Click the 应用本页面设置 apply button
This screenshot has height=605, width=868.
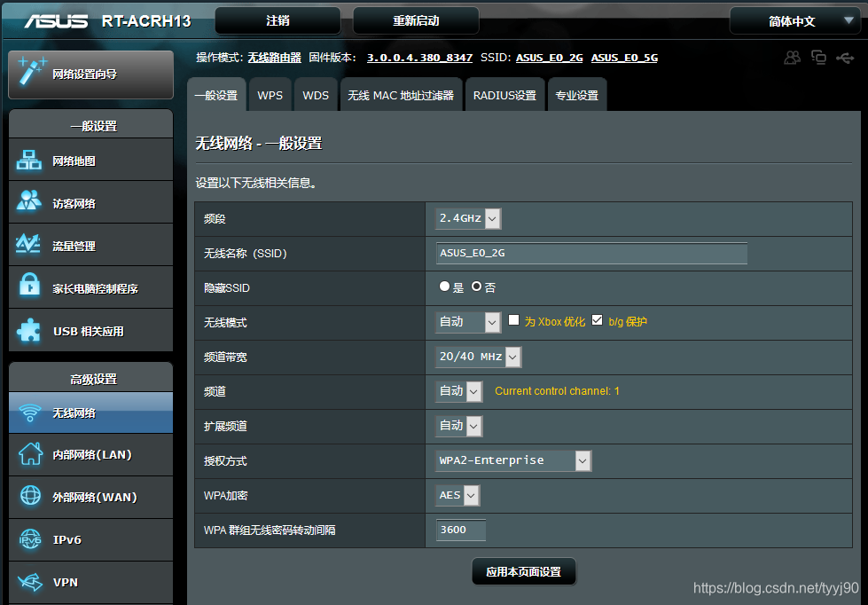[524, 571]
